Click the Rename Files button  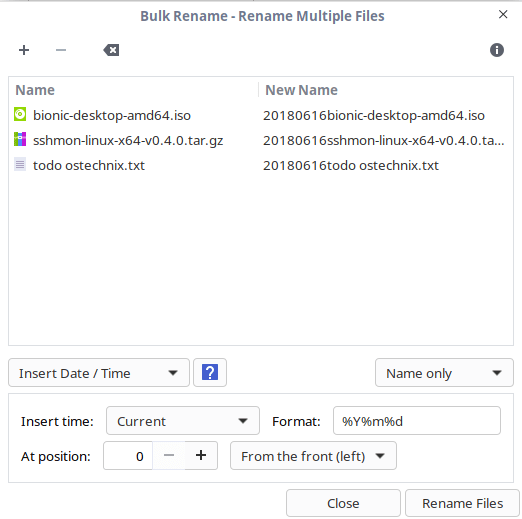(x=462, y=503)
